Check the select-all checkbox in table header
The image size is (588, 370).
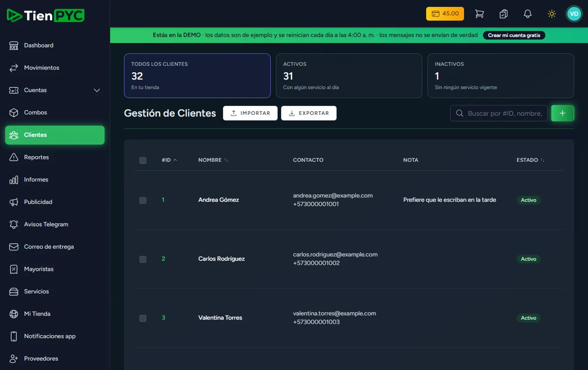(143, 160)
